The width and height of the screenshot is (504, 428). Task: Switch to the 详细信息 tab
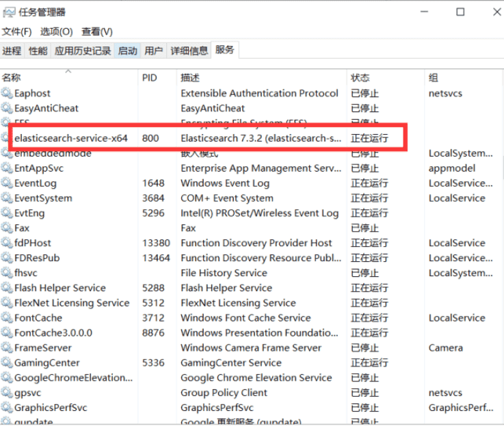(189, 51)
